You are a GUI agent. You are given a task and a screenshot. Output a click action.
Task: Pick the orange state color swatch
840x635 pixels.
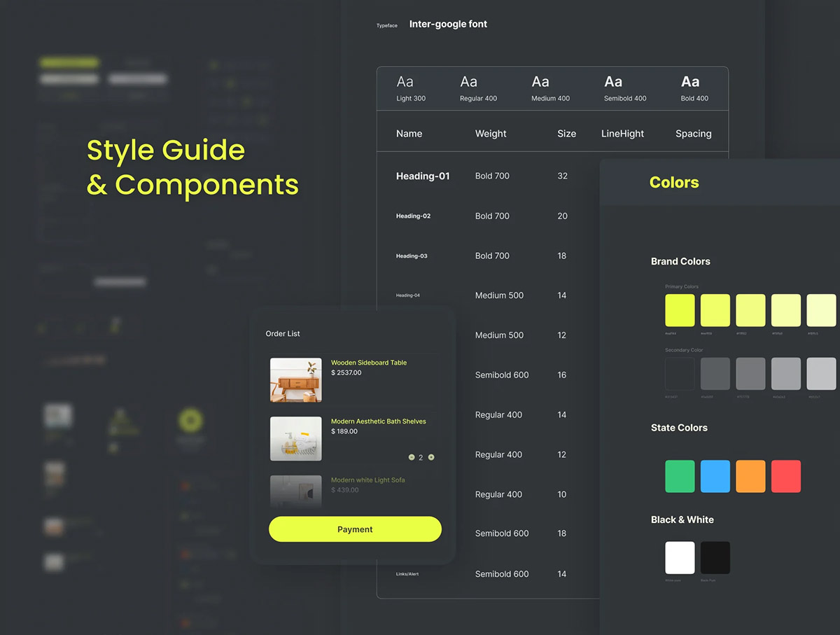coord(750,476)
